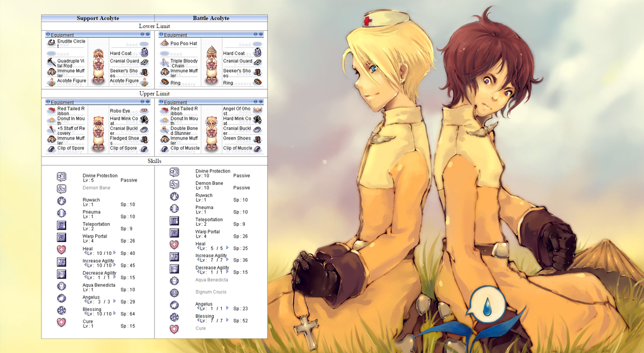The image size is (644, 353).
Task: Click Hard Coat icon in Support Lower Limit panel
Action: pyautogui.click(x=144, y=52)
